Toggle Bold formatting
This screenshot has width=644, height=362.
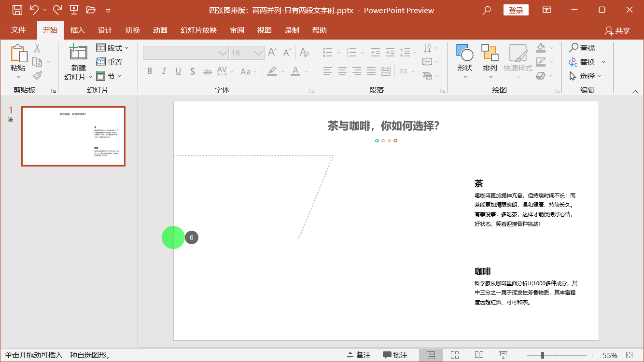click(x=150, y=71)
